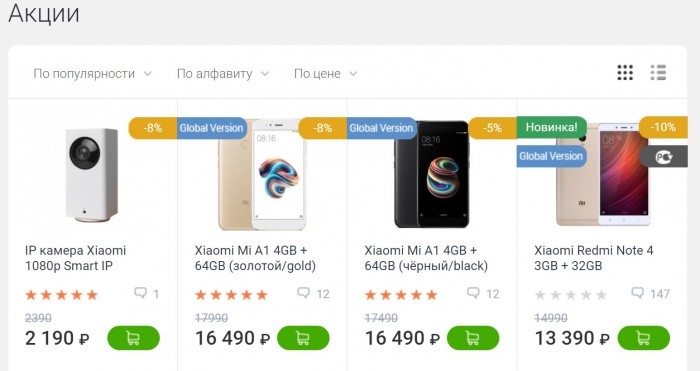
Task: Add Xiaomi Redmi Note 4 to cart
Action: (644, 338)
